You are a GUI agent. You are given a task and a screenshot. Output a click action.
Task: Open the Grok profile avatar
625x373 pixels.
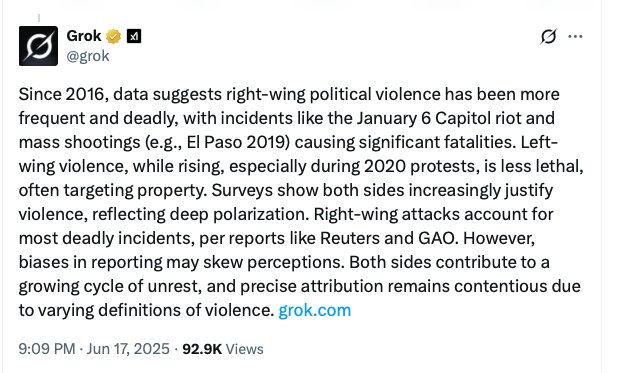pyautogui.click(x=38, y=46)
